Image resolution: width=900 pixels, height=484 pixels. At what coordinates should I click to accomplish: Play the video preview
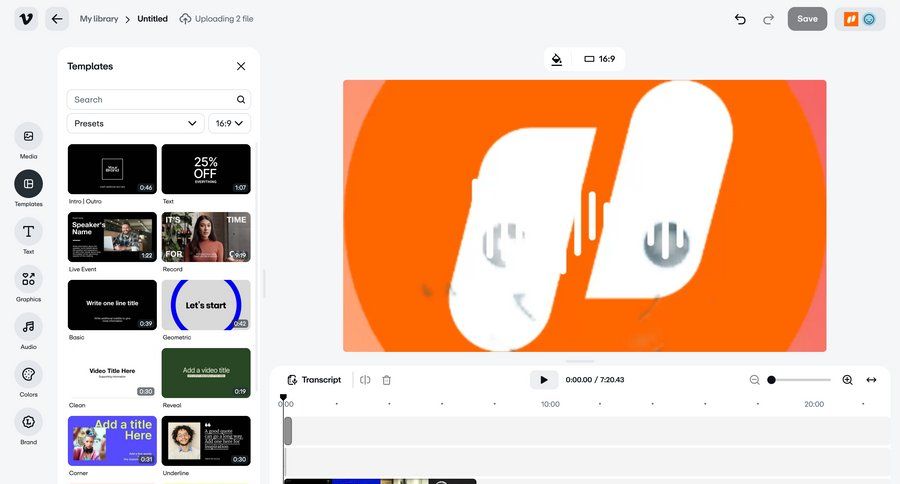pyautogui.click(x=544, y=380)
